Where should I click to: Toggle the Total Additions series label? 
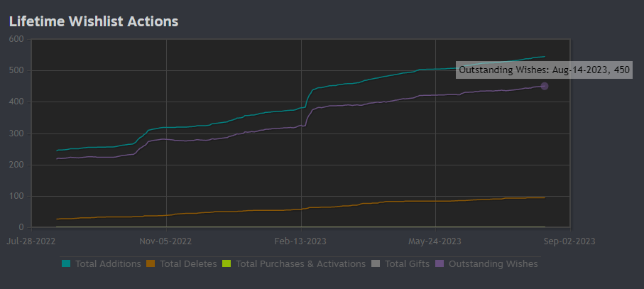pos(108,264)
